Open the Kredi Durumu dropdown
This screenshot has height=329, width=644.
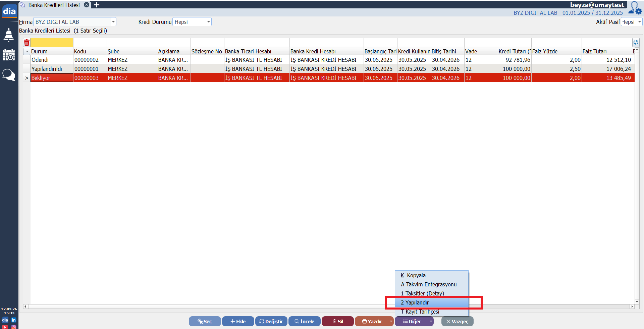[x=208, y=22]
